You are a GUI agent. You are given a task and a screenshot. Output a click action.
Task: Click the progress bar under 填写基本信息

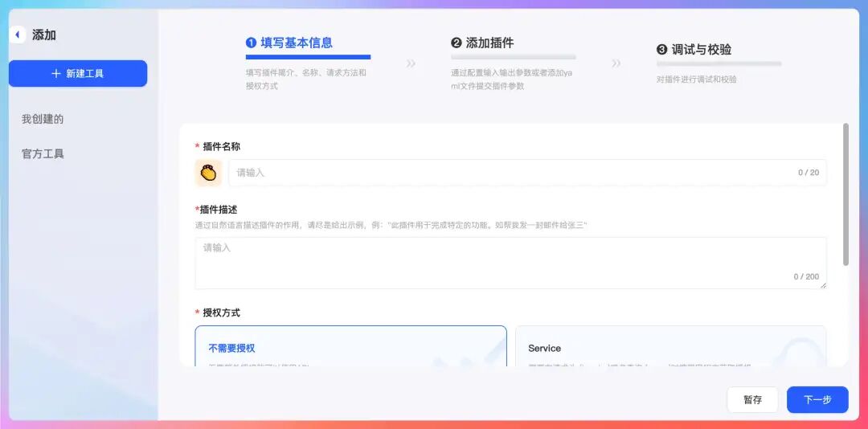pos(309,57)
